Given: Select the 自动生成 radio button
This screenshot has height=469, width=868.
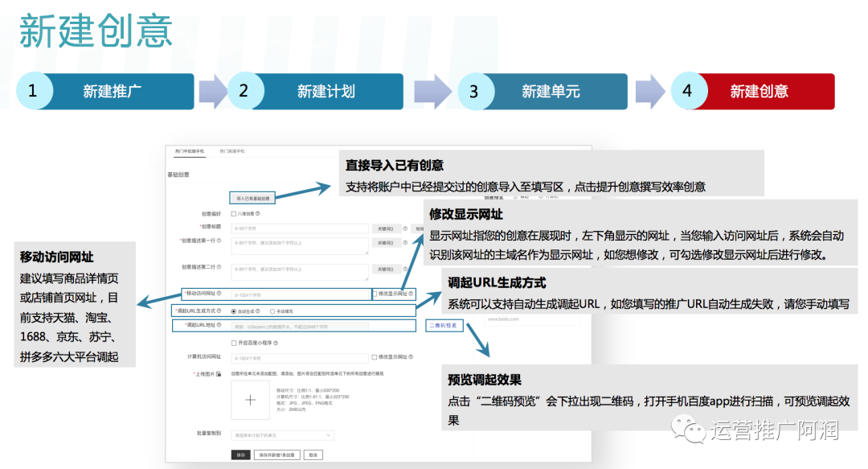Looking at the screenshot, I should pos(234,311).
